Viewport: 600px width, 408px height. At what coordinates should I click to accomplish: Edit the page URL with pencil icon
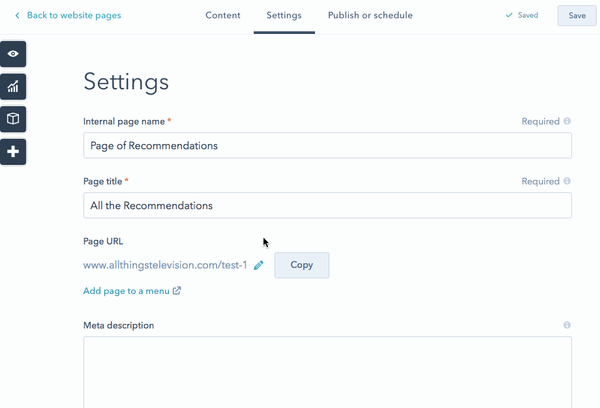click(x=259, y=265)
